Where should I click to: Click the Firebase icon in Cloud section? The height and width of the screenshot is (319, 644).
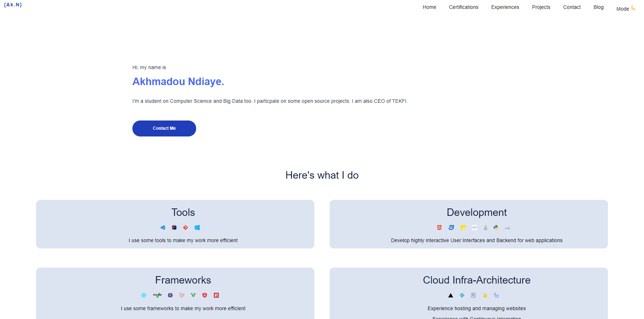tap(485, 295)
